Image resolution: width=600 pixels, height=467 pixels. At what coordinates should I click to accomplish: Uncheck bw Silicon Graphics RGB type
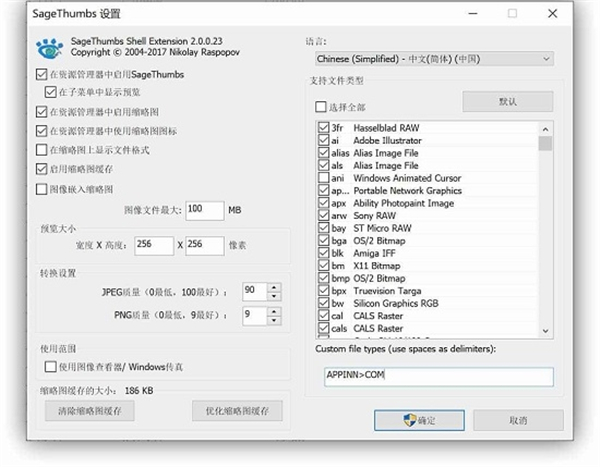tap(324, 303)
